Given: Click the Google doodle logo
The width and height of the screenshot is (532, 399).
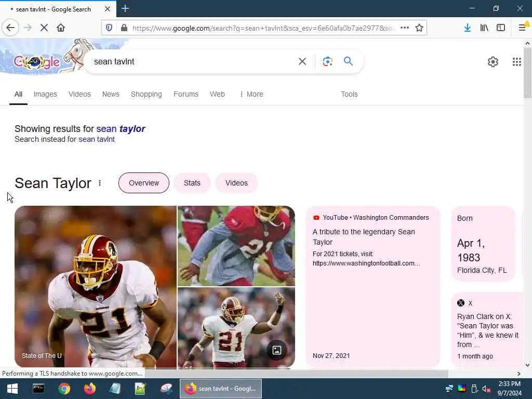Looking at the screenshot, I should point(37,62).
